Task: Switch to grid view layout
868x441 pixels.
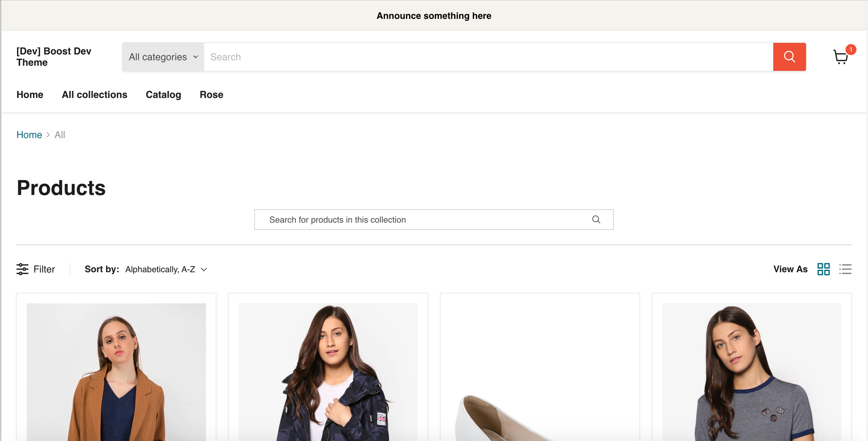Action: click(x=823, y=269)
